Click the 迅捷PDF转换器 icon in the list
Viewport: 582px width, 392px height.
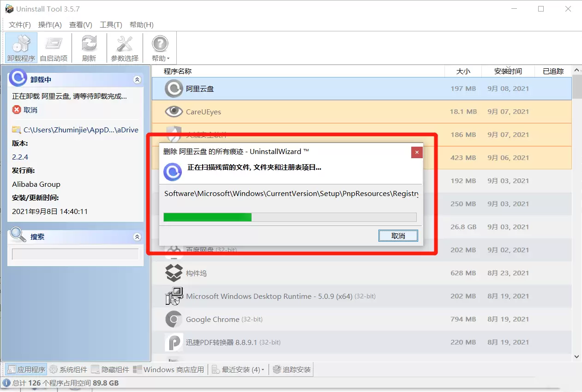(174, 342)
